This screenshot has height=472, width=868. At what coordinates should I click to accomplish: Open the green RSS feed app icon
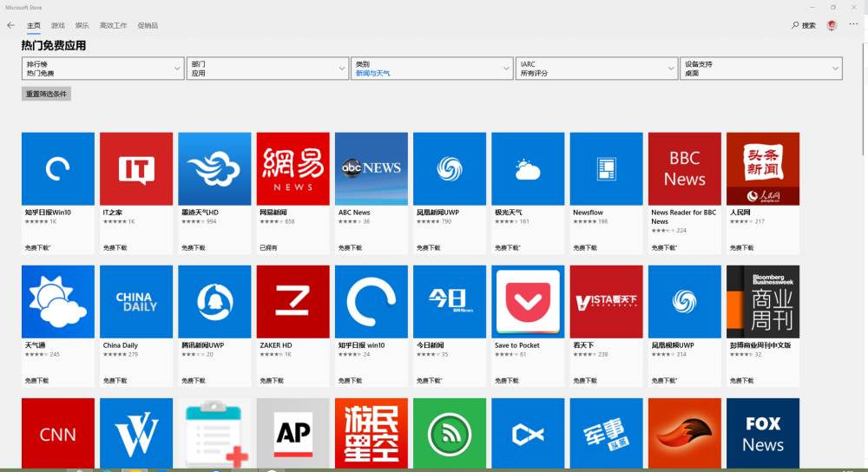click(450, 433)
